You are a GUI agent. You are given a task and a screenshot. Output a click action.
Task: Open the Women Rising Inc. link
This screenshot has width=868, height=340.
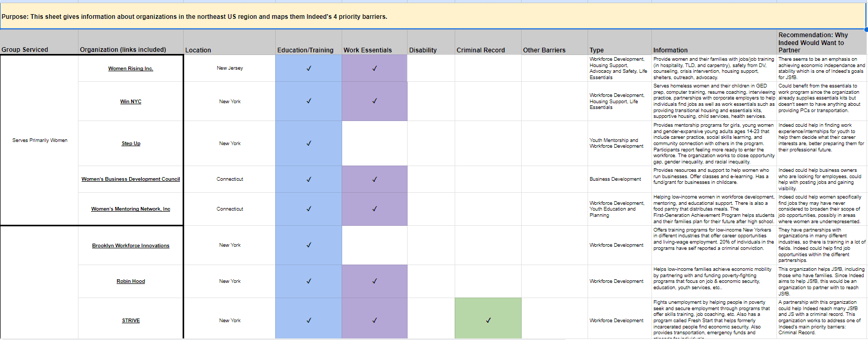click(130, 69)
